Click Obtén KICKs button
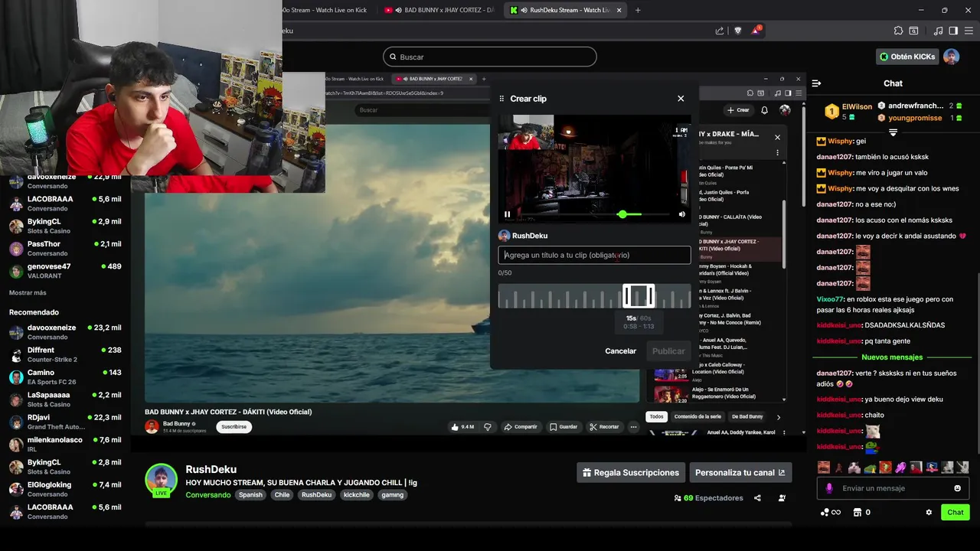Image resolution: width=980 pixels, height=551 pixels. click(907, 57)
